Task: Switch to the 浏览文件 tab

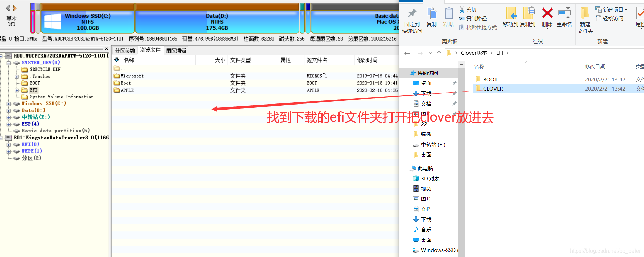Action: (151, 50)
